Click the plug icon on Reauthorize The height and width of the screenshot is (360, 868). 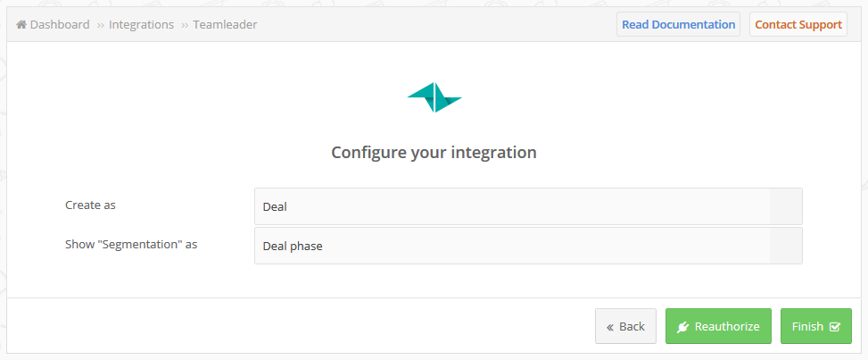pos(682,327)
